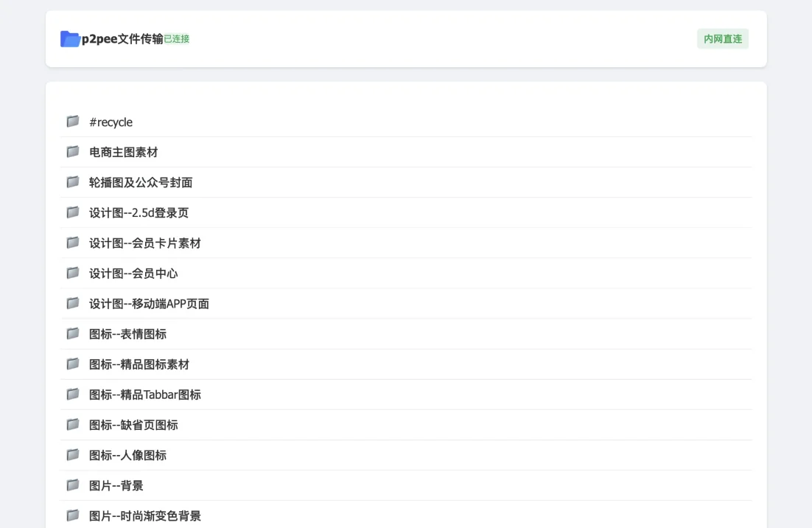The width and height of the screenshot is (812, 528).
Task: Open the 图标--精品Tabbar图标 folder
Action: pos(406,395)
